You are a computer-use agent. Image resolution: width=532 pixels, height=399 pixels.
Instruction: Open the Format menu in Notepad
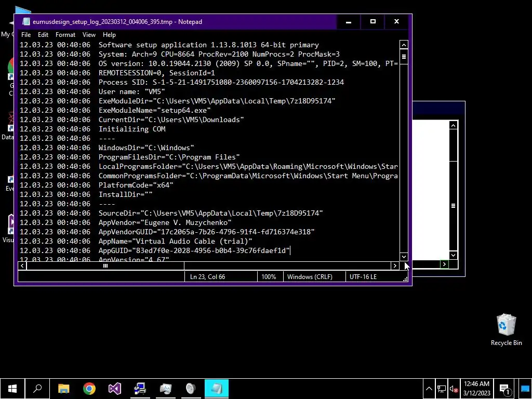point(65,35)
